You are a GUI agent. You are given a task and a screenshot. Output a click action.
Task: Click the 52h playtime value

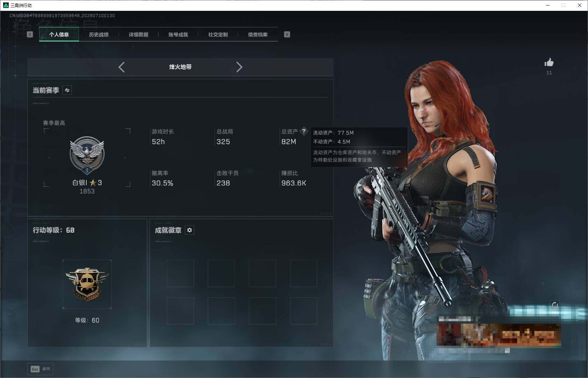pyautogui.click(x=158, y=141)
